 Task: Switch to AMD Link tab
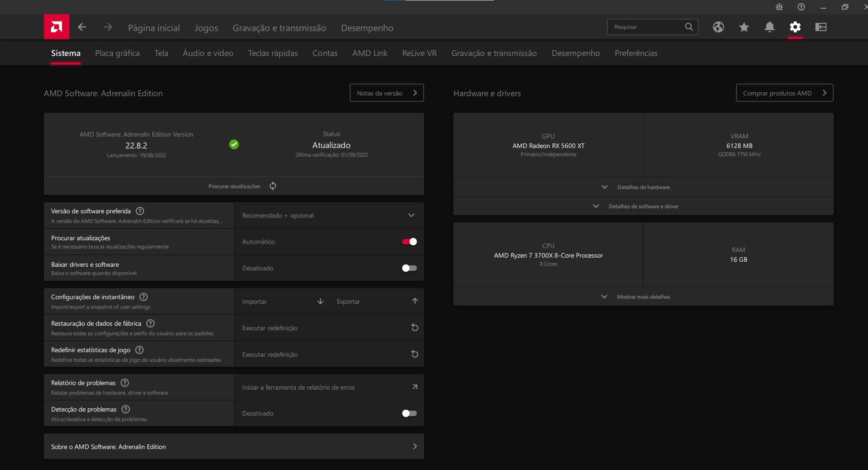pyautogui.click(x=370, y=53)
